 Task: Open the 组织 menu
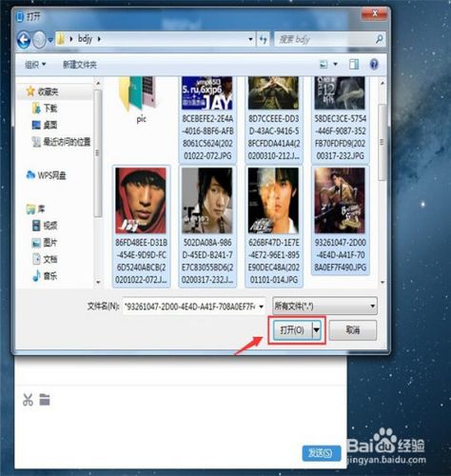click(x=35, y=65)
